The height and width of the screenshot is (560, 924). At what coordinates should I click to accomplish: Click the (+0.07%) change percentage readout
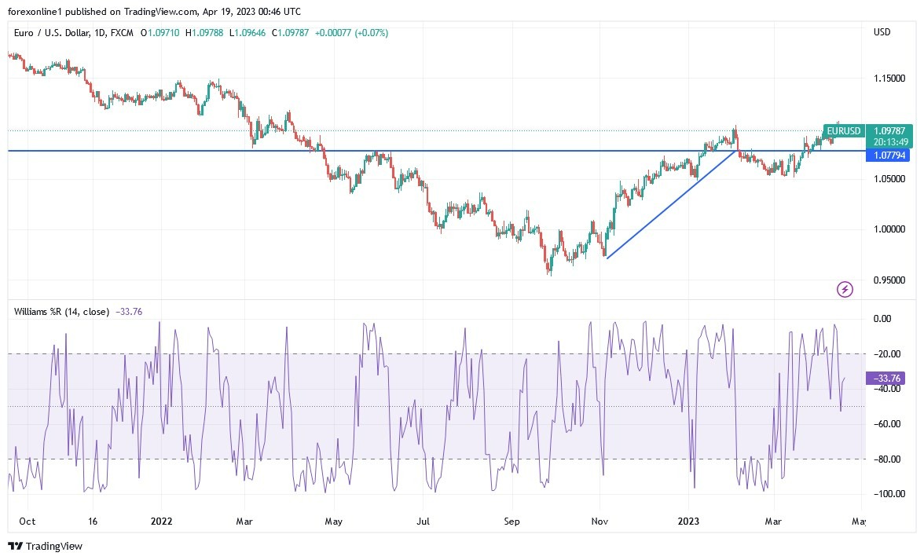point(372,33)
